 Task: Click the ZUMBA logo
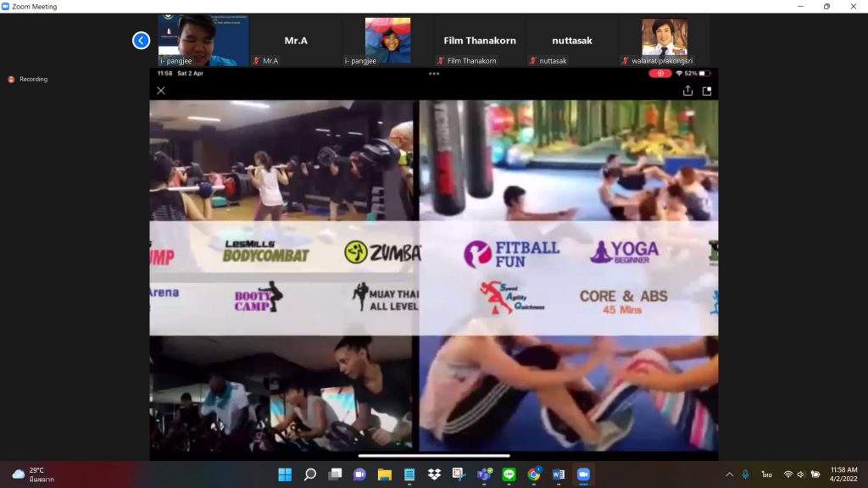click(x=382, y=252)
